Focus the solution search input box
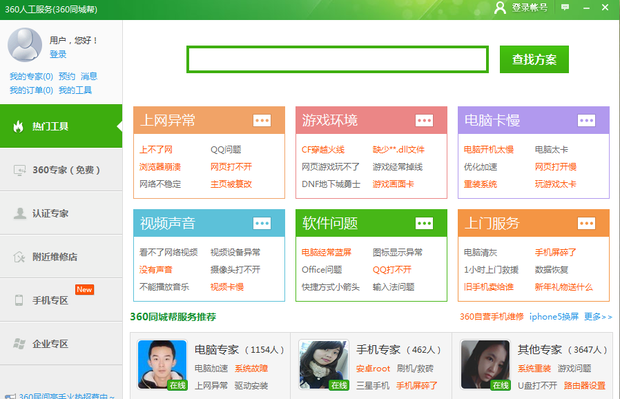 [338, 59]
